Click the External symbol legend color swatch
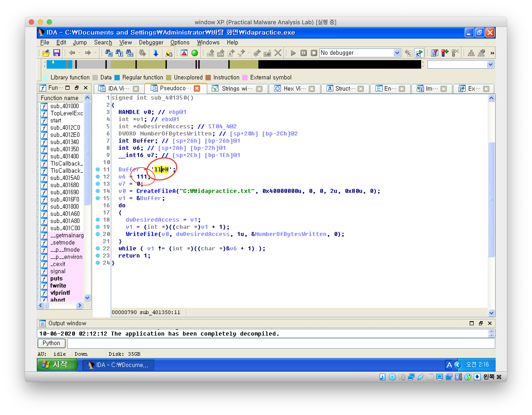 coord(245,77)
